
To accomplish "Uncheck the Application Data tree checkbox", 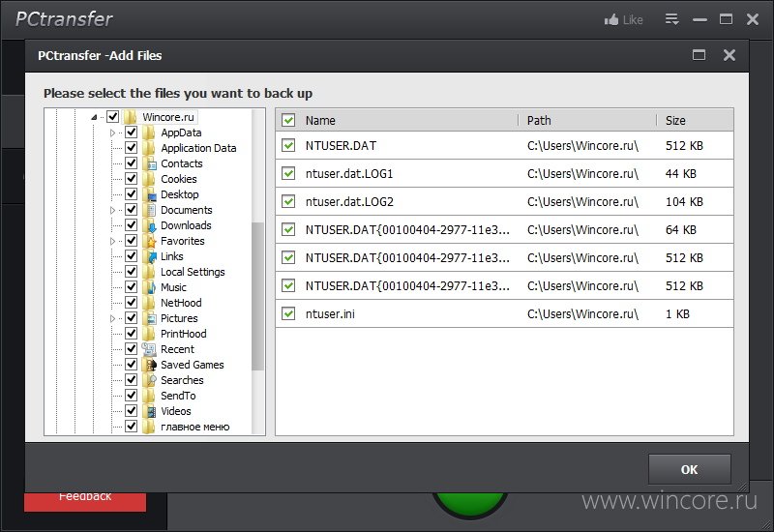I will click(131, 148).
